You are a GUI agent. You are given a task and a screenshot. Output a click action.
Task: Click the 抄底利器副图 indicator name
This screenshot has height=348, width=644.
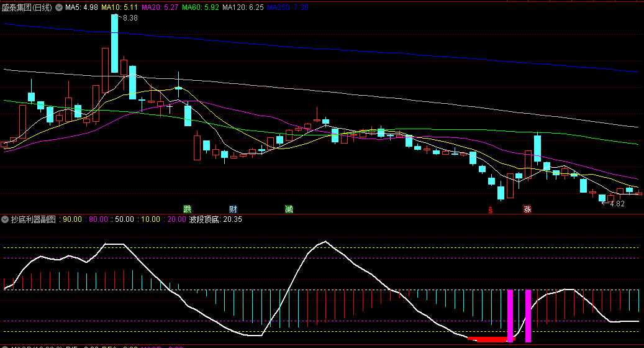point(33,219)
